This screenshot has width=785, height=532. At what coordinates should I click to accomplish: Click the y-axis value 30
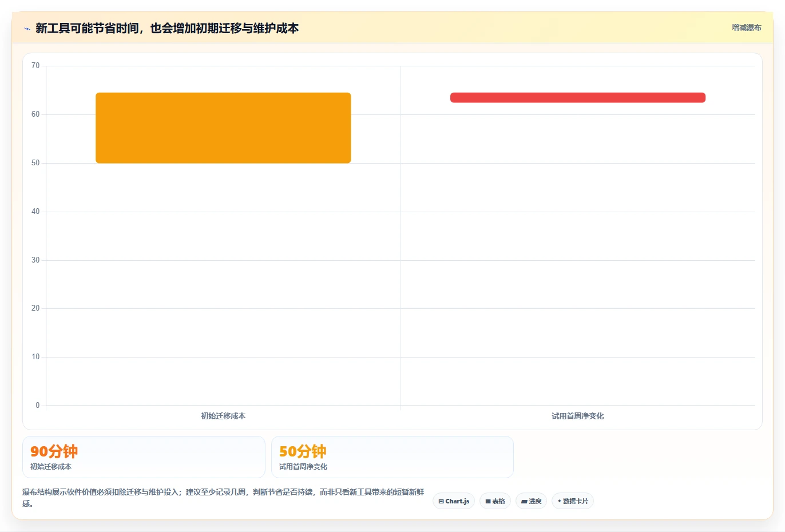35,260
